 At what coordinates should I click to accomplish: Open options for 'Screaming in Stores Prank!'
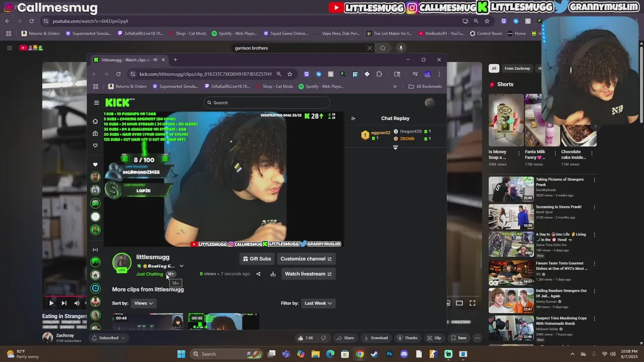coord(594,207)
